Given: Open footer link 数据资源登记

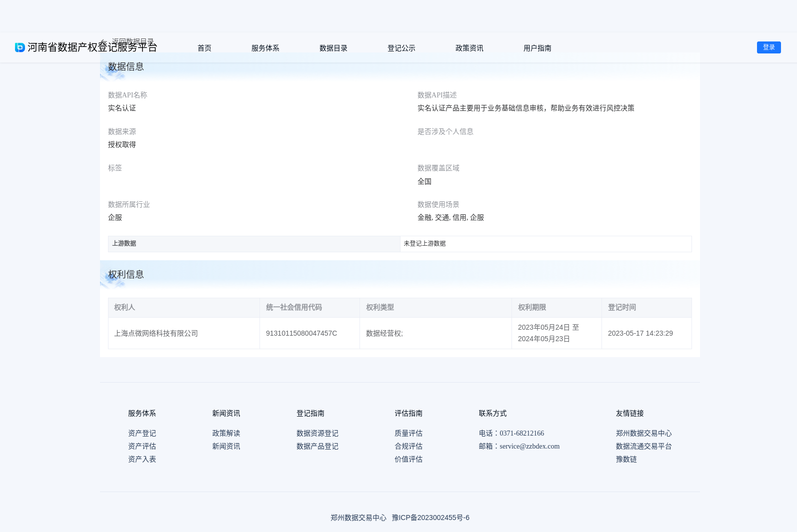Looking at the screenshot, I should [317, 433].
